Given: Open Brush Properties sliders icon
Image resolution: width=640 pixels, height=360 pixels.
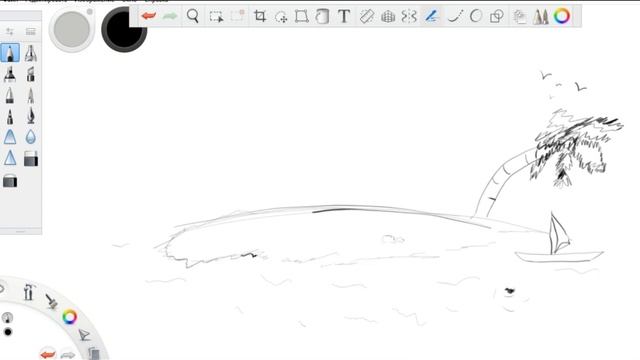Looking at the screenshot, I should pyautogui.click(x=10, y=31).
